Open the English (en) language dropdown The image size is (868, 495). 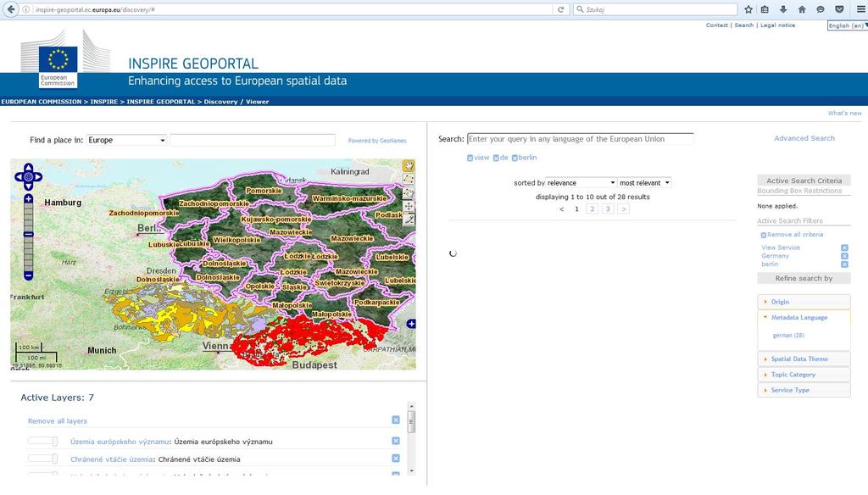tap(848, 25)
